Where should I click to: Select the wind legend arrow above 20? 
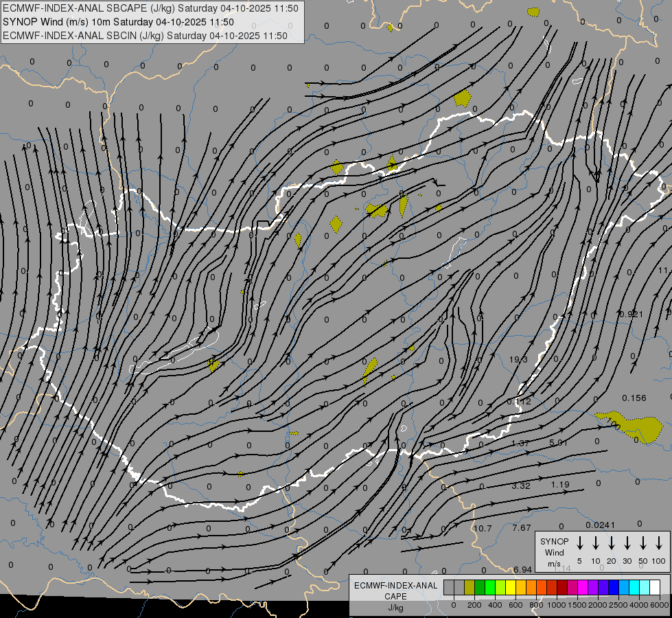tap(612, 543)
